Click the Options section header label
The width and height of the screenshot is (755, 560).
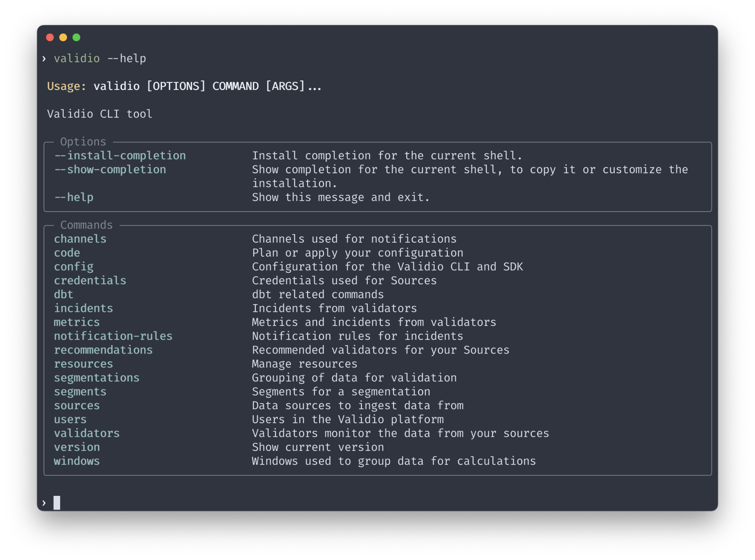pos(83,142)
